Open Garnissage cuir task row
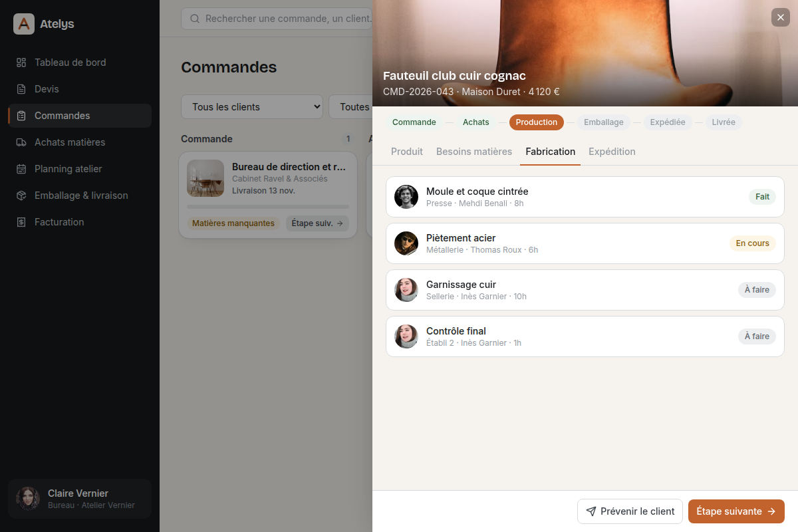Viewport: 798px width, 532px height. pos(585,290)
